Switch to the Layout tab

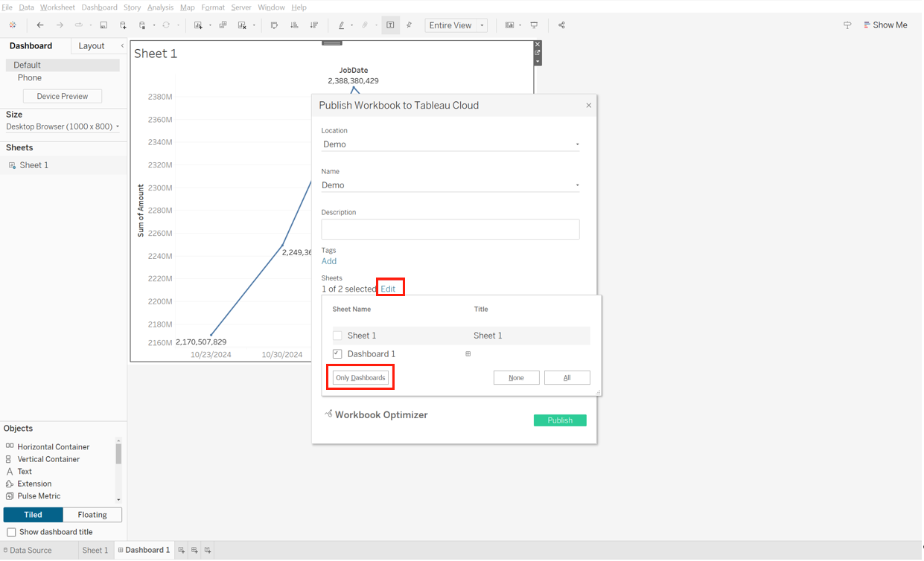click(x=92, y=46)
